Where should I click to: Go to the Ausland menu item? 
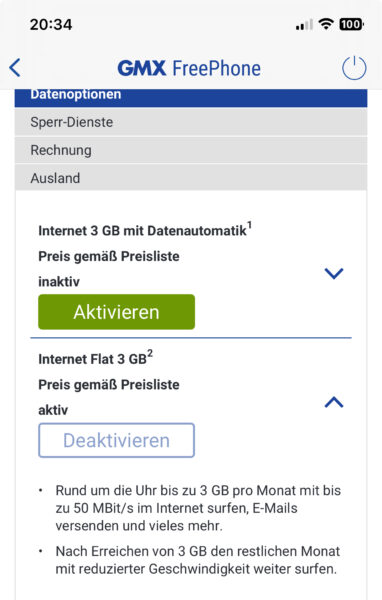tap(191, 178)
